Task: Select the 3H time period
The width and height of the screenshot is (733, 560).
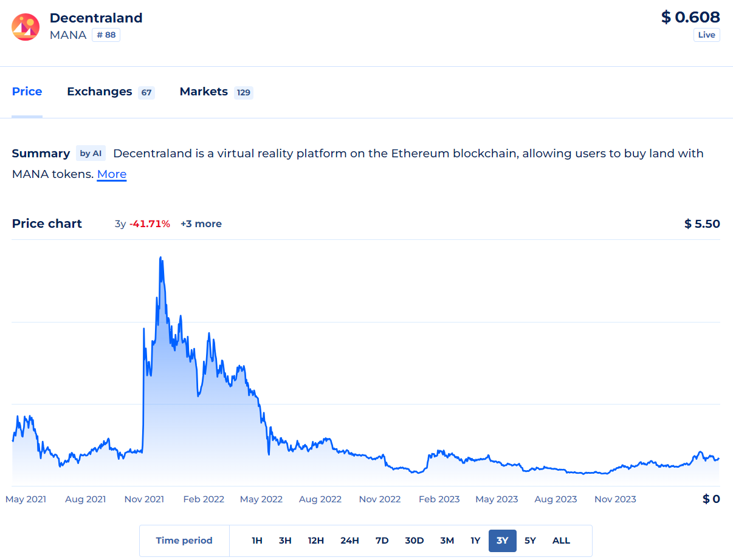Action: [285, 541]
